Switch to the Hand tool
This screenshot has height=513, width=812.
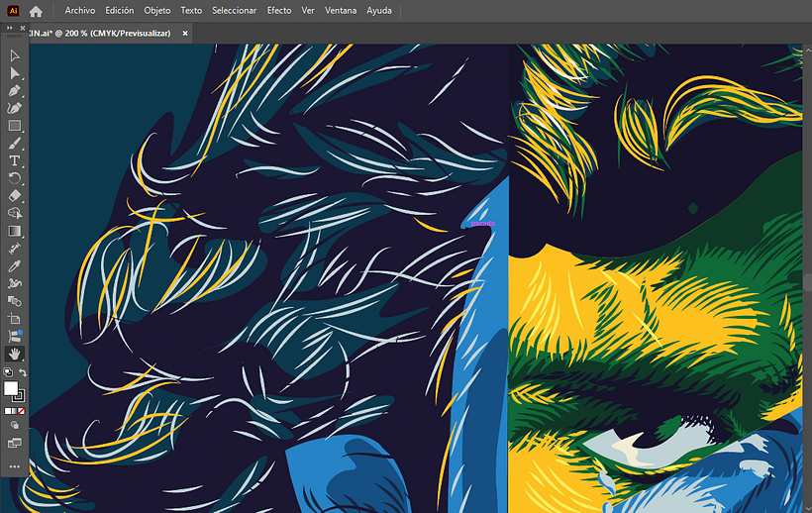15,354
